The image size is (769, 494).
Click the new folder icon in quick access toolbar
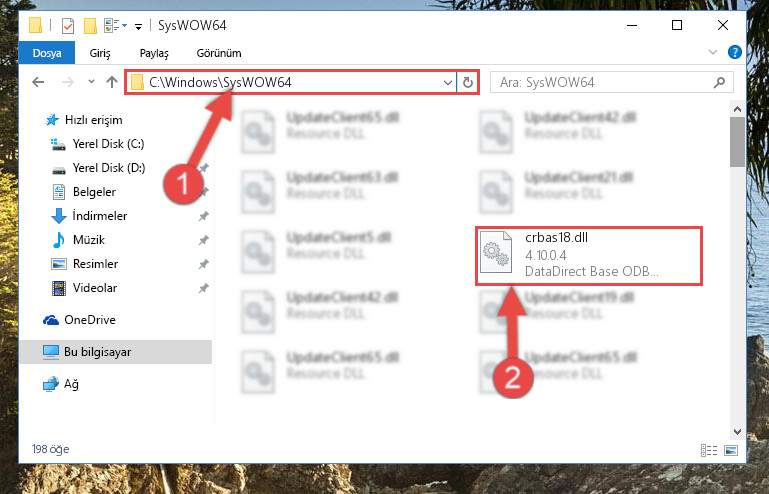(x=90, y=26)
